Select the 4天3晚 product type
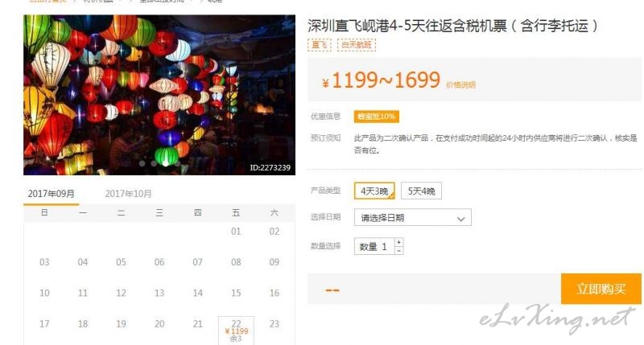Screen dimensions: 644x345 (374, 191)
